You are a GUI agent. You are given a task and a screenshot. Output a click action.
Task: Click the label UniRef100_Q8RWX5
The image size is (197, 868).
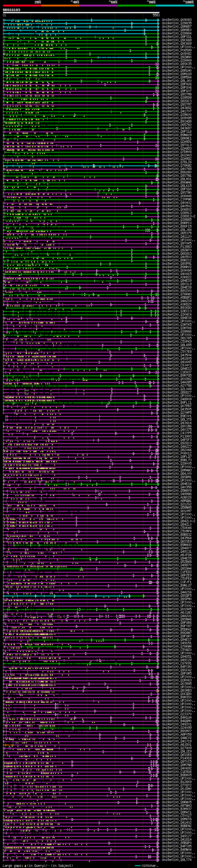177,802
